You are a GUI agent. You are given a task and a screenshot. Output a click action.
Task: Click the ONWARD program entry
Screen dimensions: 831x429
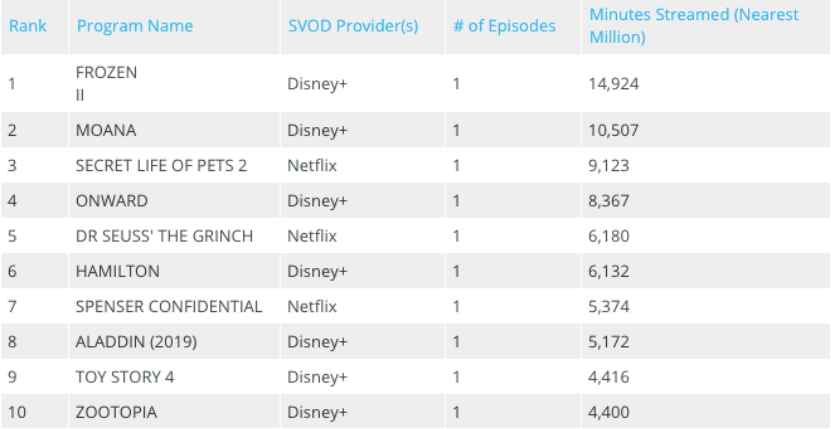pos(111,201)
